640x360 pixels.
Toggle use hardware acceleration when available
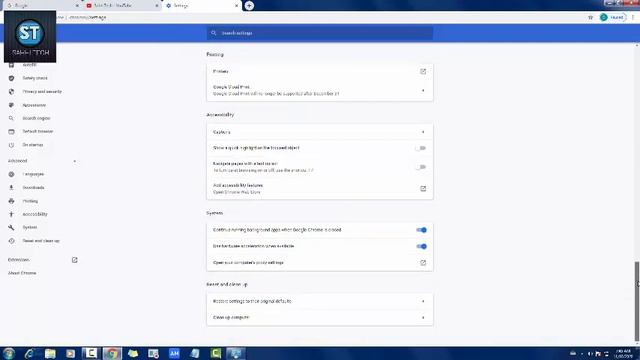422,247
